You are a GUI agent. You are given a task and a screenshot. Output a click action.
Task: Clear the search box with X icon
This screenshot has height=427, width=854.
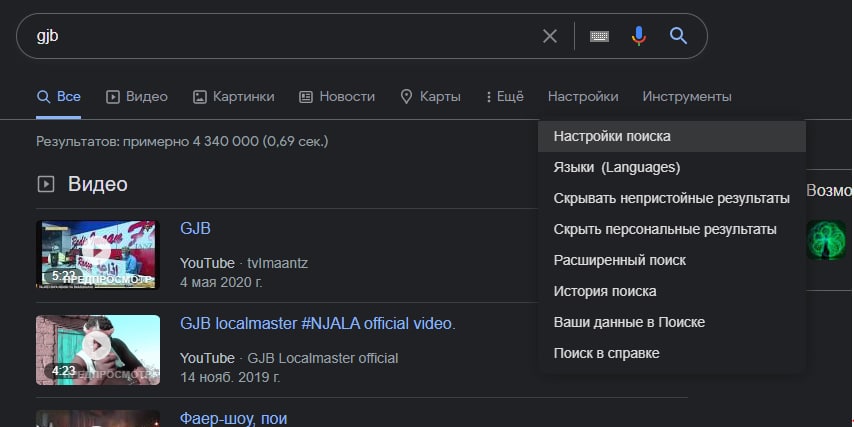(550, 36)
